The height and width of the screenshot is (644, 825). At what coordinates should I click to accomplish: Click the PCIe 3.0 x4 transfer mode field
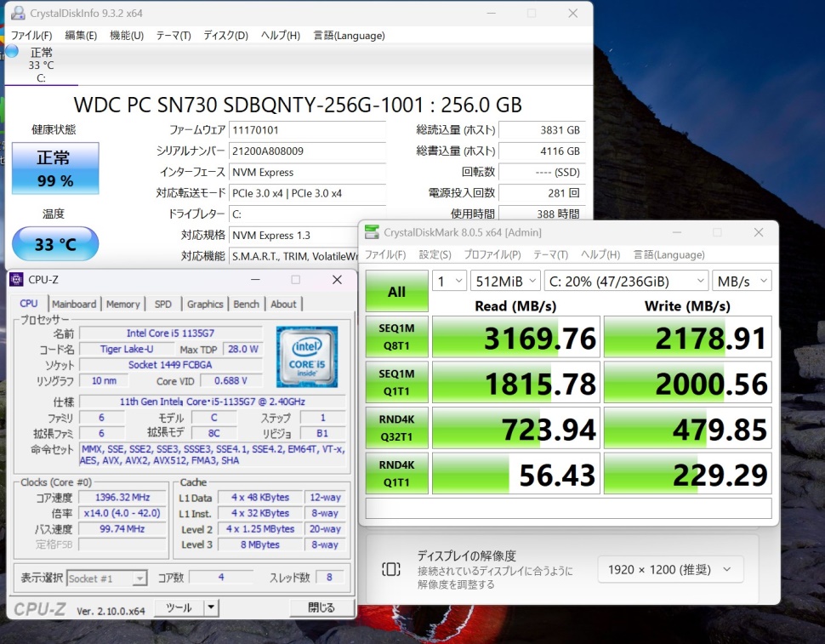[307, 193]
